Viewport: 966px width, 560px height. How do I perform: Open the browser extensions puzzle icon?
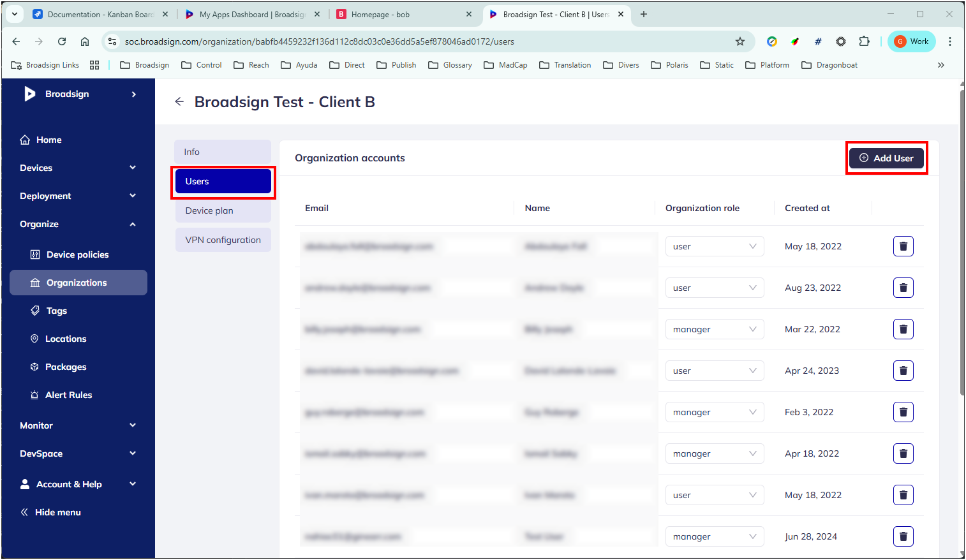864,41
